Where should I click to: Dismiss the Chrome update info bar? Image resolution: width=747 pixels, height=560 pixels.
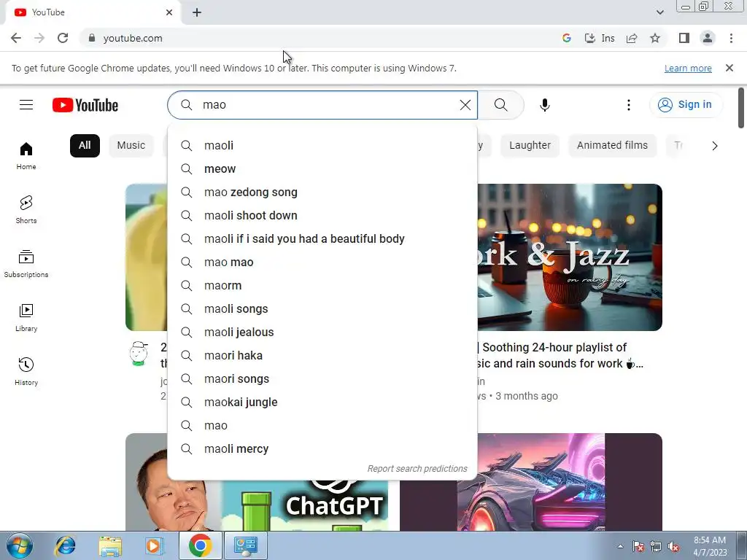[x=729, y=68]
